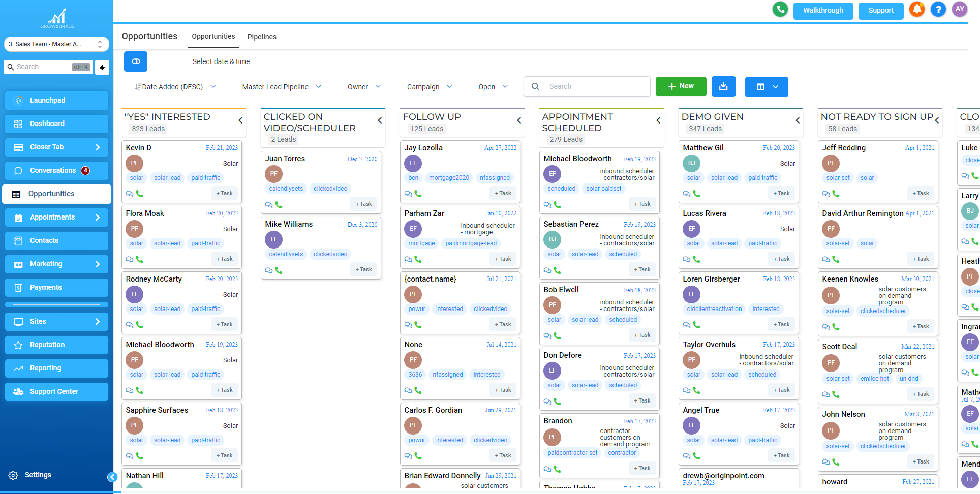Switch to the Pipelines tab
Image resolution: width=980 pixels, height=494 pixels.
262,37
